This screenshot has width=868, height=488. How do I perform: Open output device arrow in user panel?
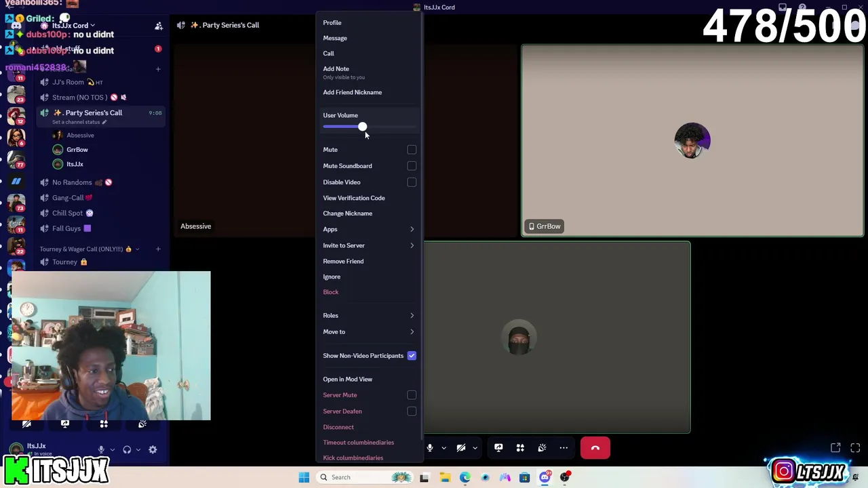pyautogui.click(x=138, y=449)
